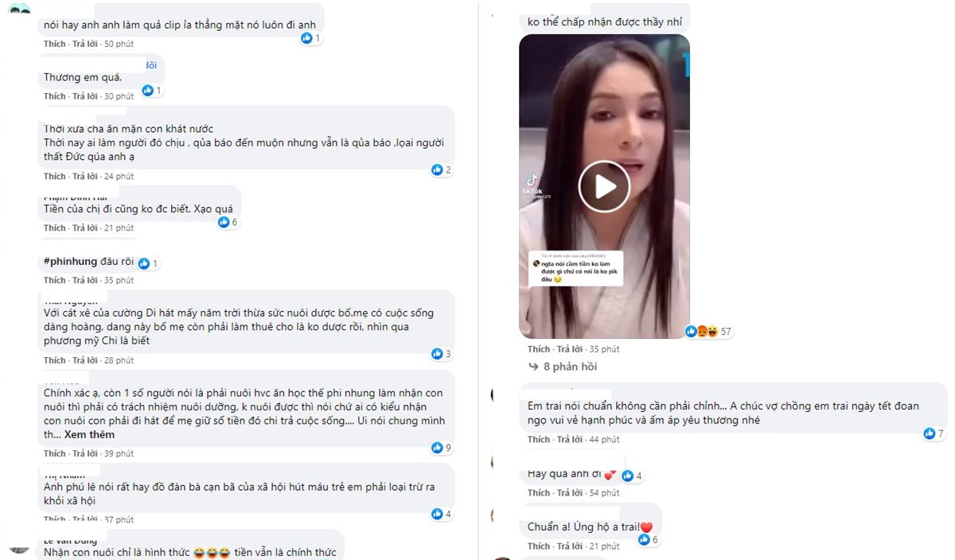Click like icon next to 'Hay quá anh ơi'
The width and height of the screenshot is (955, 560).
click(627, 476)
